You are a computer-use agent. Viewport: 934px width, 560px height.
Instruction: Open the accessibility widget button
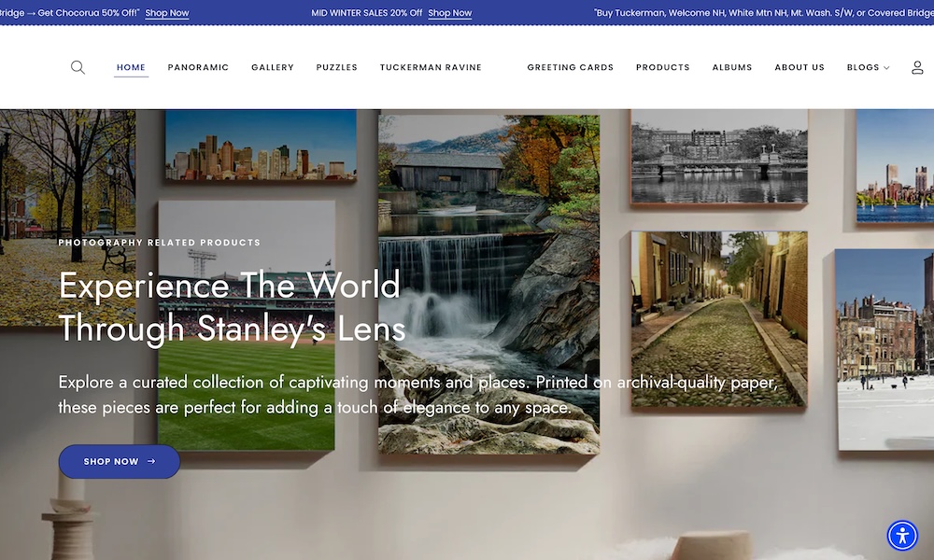point(902,536)
